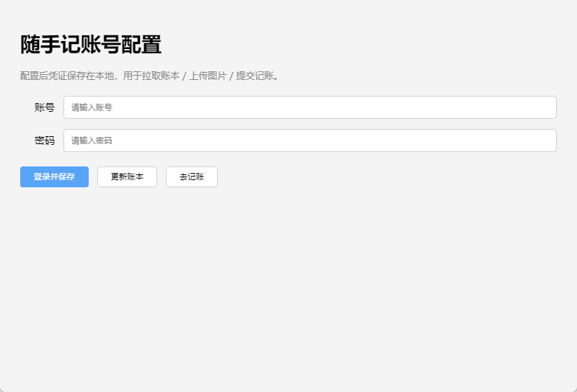Click the 登录并保存 button

(55, 177)
